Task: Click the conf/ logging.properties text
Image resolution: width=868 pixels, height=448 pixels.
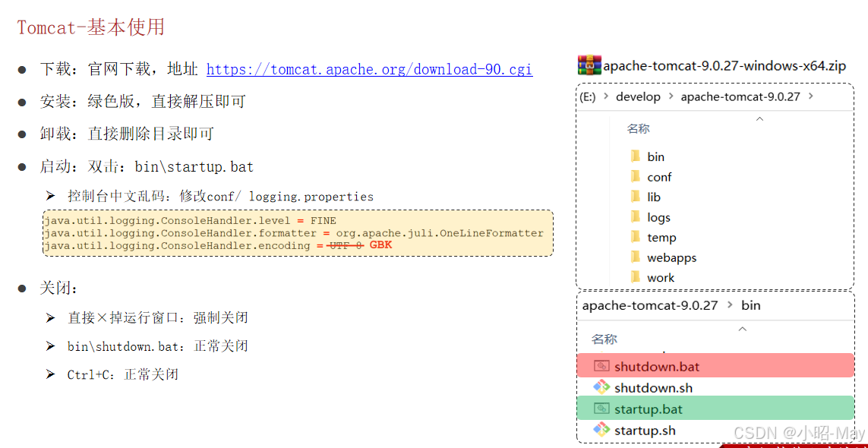Action: click(x=290, y=197)
